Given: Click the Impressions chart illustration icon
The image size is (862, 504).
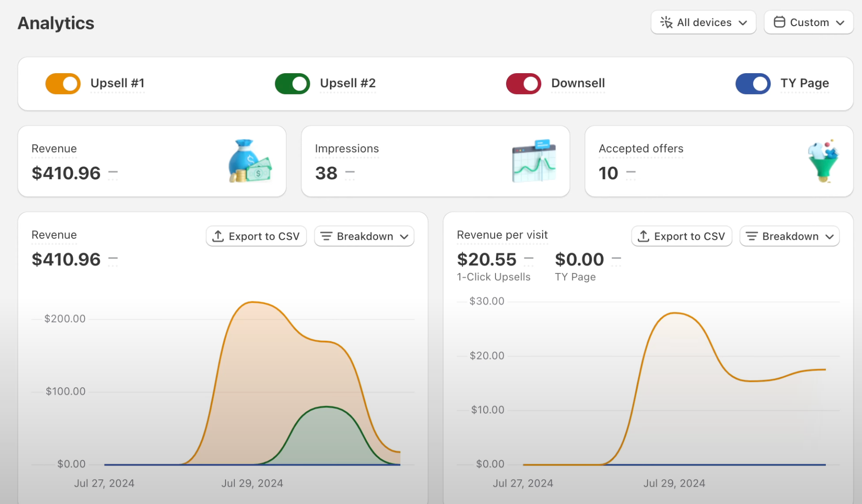Looking at the screenshot, I should (x=533, y=161).
